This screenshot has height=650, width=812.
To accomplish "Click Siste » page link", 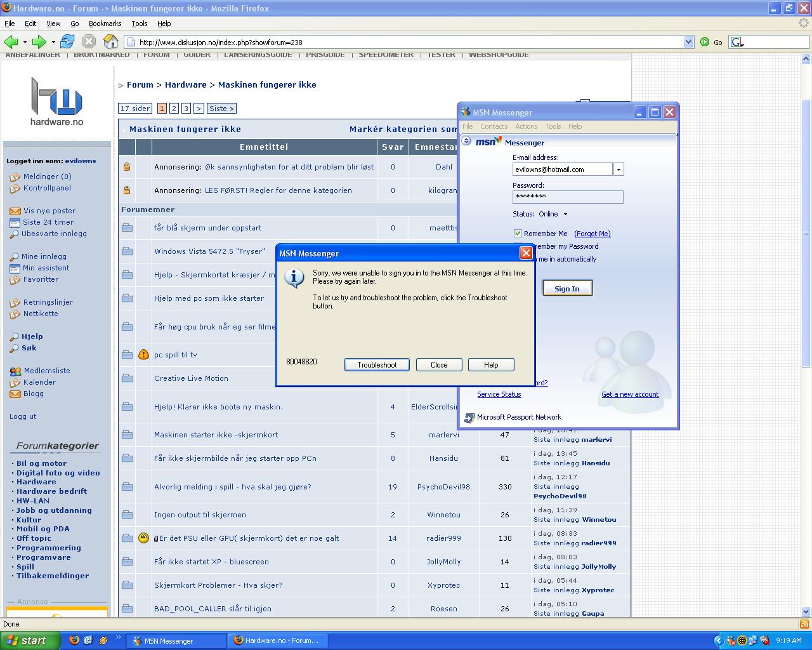I will 222,109.
